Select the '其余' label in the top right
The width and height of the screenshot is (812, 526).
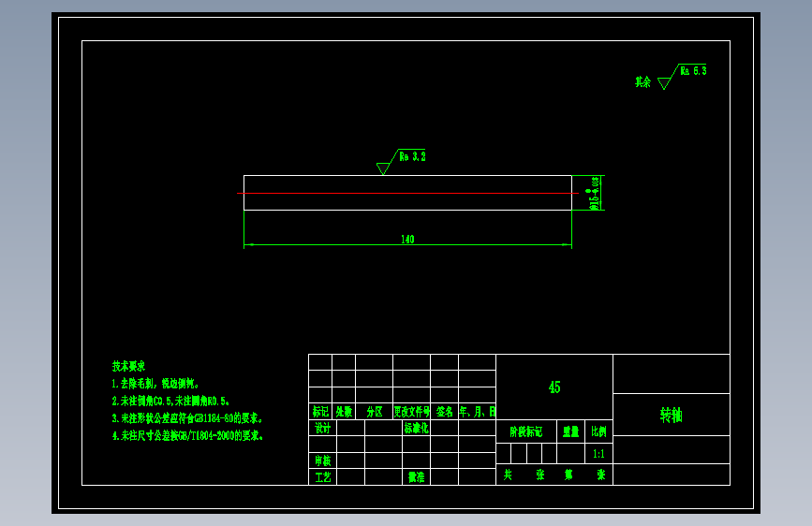pyautogui.click(x=642, y=81)
